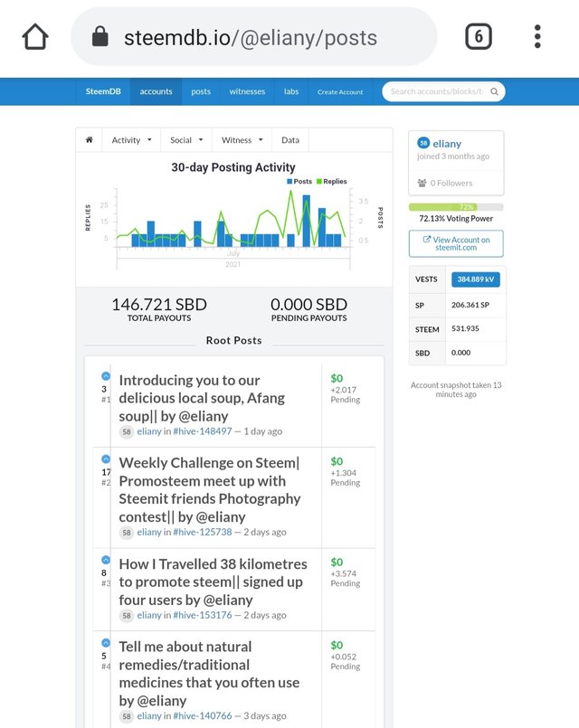This screenshot has height=728, width=579.
Task: Open the Afang soup post title
Action: pos(202,398)
